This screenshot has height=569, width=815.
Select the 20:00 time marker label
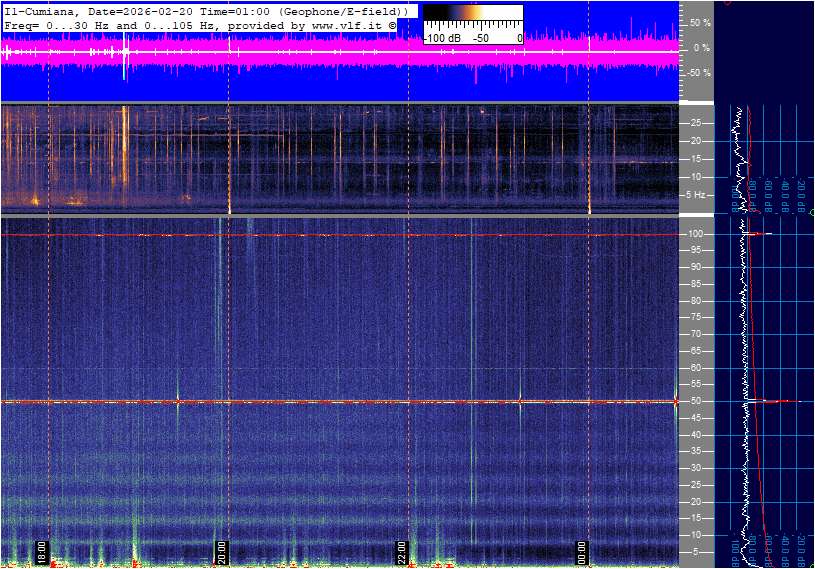coord(221,552)
